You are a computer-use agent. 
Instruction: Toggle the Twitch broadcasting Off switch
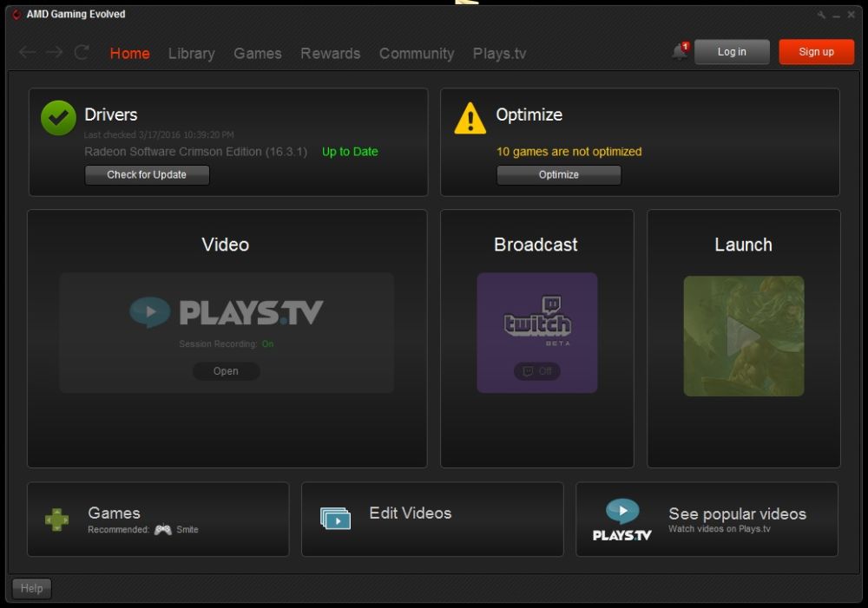click(536, 371)
